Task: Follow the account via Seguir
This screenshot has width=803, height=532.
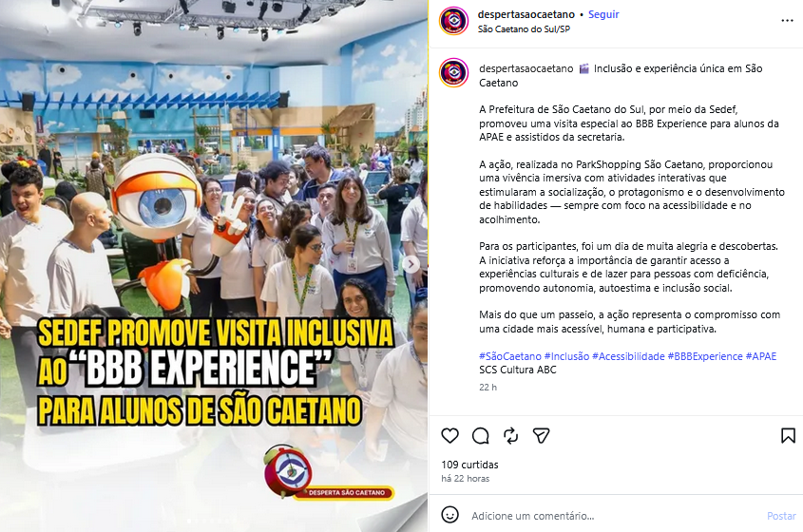Action: point(603,14)
